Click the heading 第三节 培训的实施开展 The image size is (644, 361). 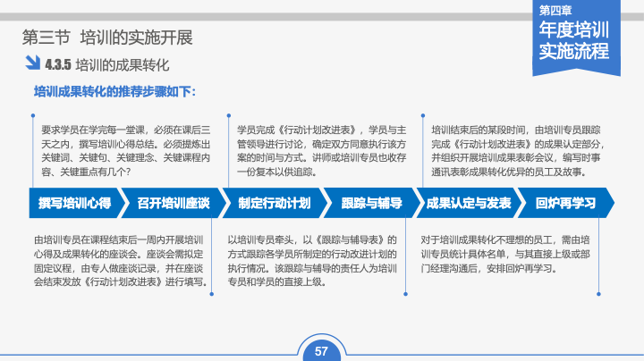click(x=107, y=38)
